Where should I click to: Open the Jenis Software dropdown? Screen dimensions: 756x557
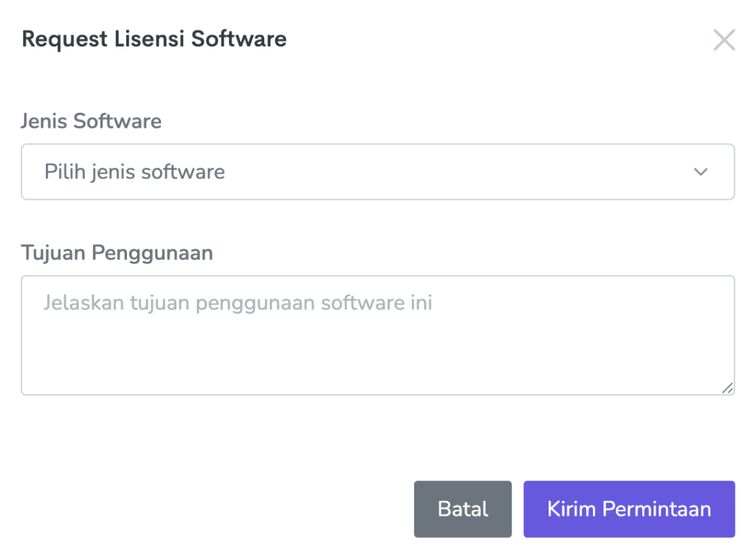[x=377, y=172]
